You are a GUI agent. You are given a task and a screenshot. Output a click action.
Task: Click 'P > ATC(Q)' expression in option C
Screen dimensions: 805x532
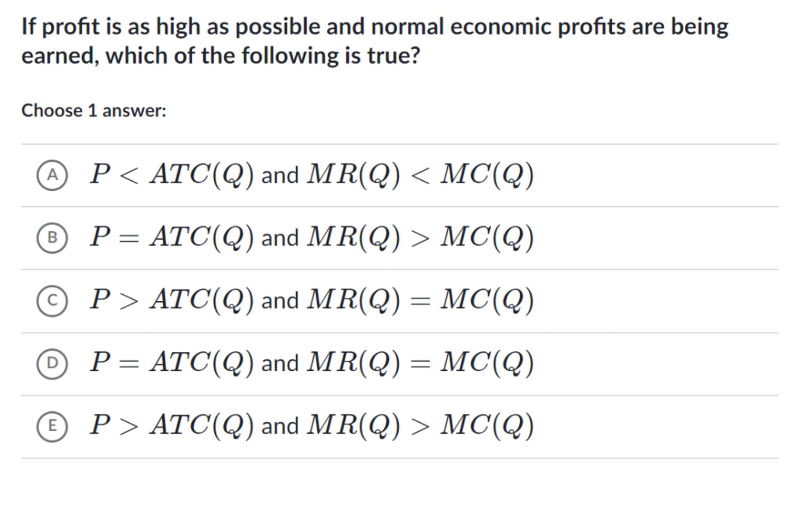tap(172, 300)
